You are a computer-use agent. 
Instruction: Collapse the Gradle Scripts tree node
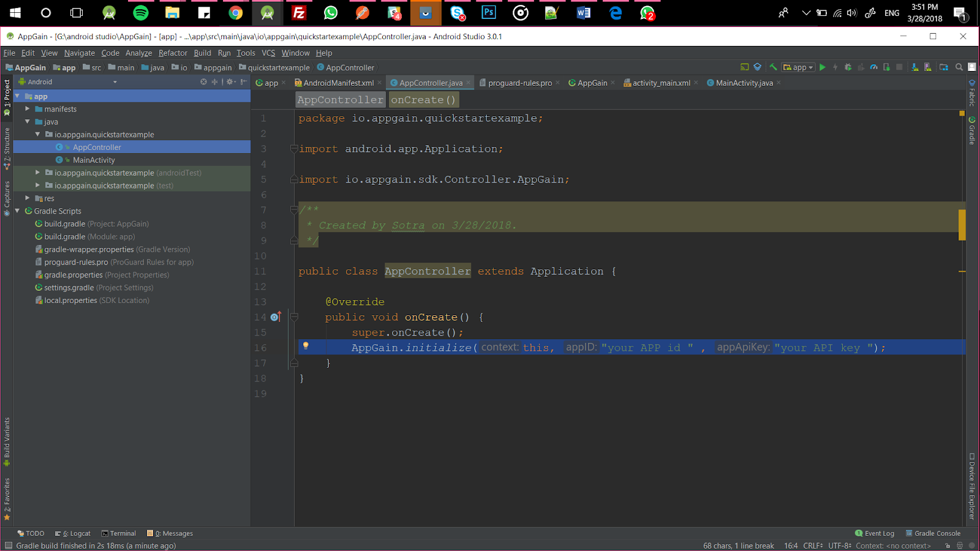18,211
